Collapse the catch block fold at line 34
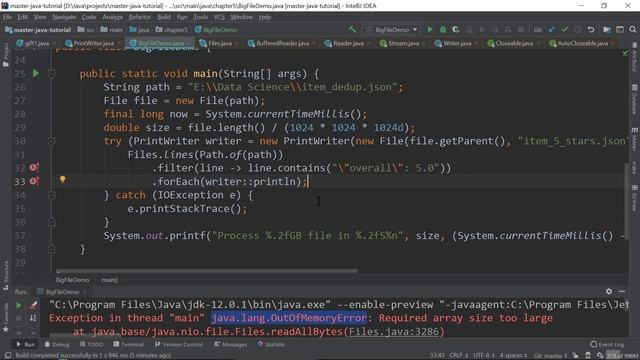Screen dimensions: 640x360 coord(51,195)
